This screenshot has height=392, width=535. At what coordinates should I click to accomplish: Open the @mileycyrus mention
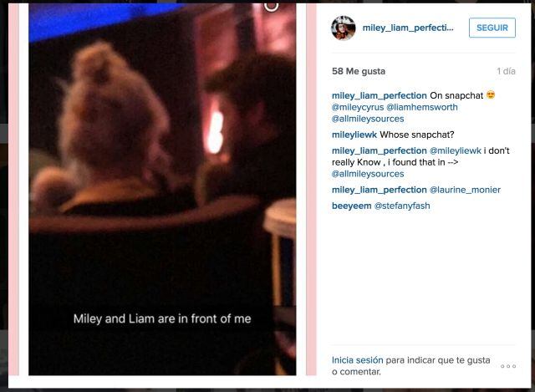pyautogui.click(x=358, y=107)
